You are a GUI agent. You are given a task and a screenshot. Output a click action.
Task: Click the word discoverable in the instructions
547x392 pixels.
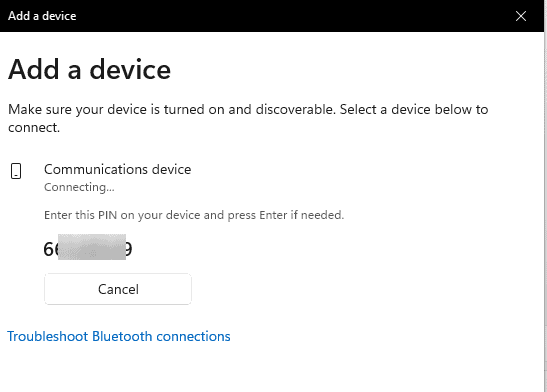coord(295,110)
